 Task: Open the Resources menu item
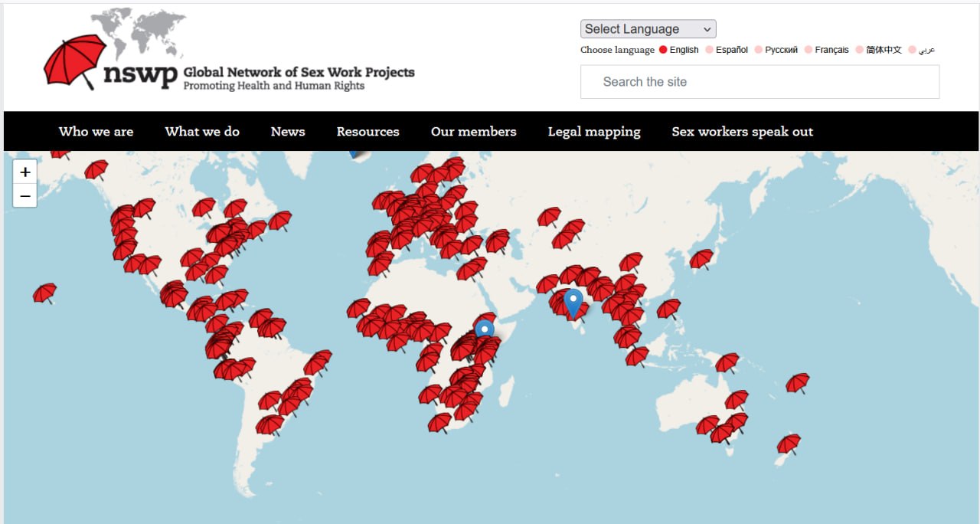(x=368, y=132)
